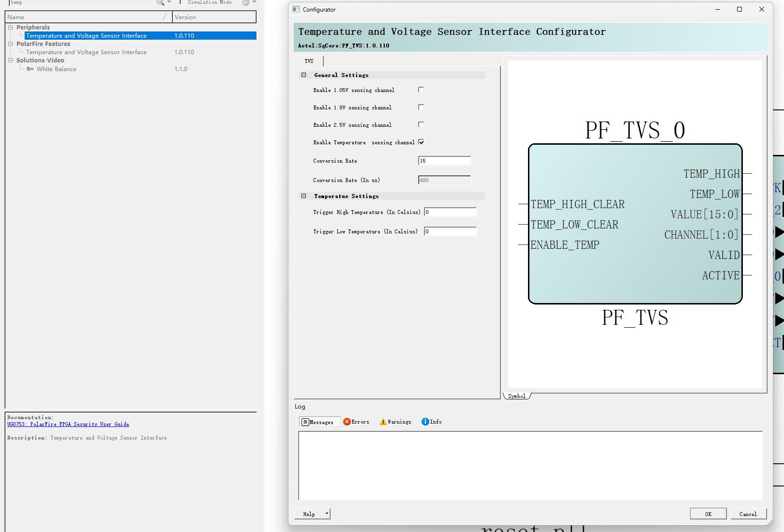Filter log by Errors
Image resolution: width=784 pixels, height=532 pixels.
click(356, 422)
